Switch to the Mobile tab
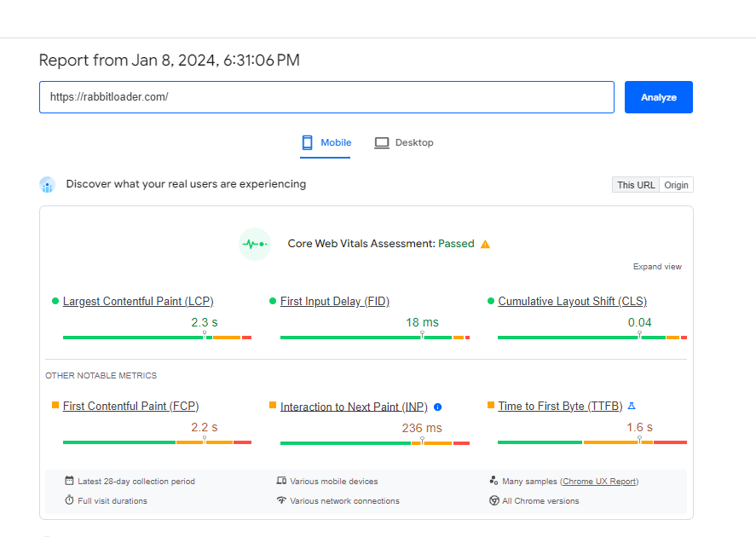The image size is (756, 537). (x=326, y=142)
